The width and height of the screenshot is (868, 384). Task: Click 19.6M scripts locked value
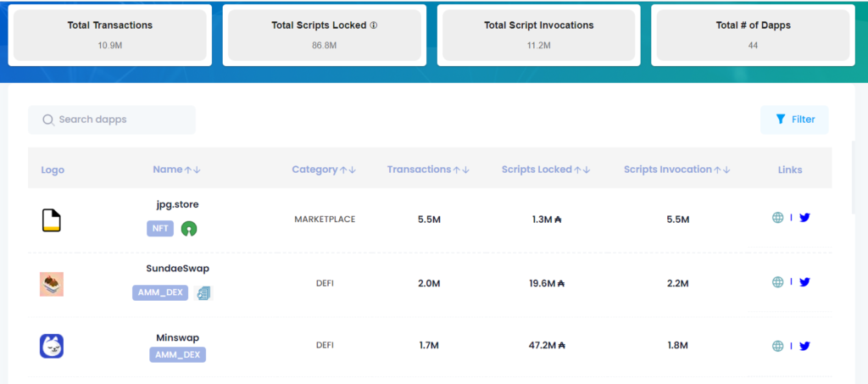547,283
